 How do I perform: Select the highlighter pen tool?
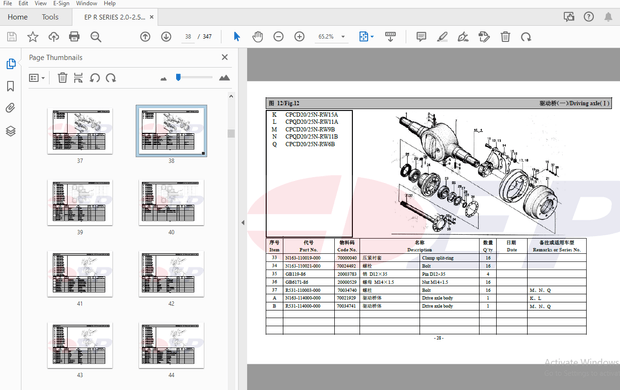coord(442,37)
